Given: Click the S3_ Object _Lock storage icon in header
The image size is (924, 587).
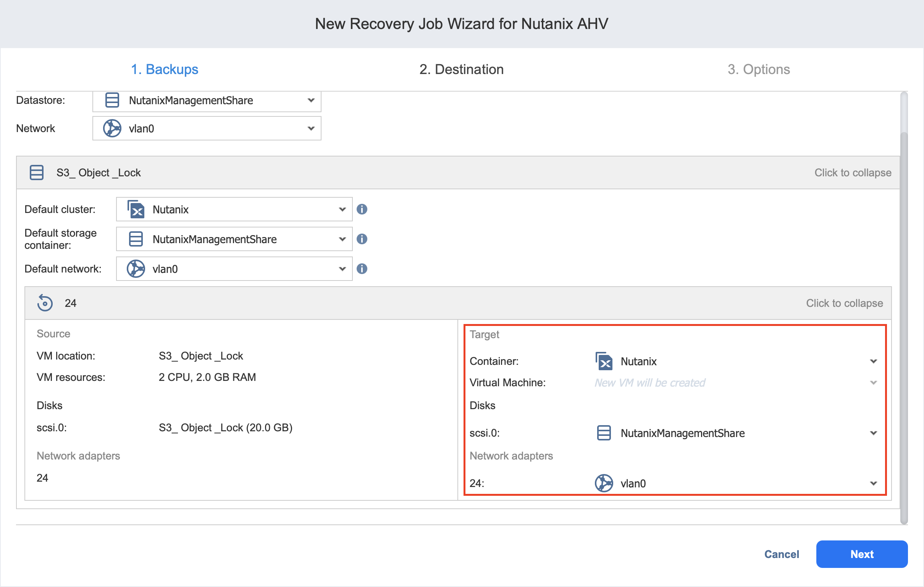Looking at the screenshot, I should click(37, 173).
